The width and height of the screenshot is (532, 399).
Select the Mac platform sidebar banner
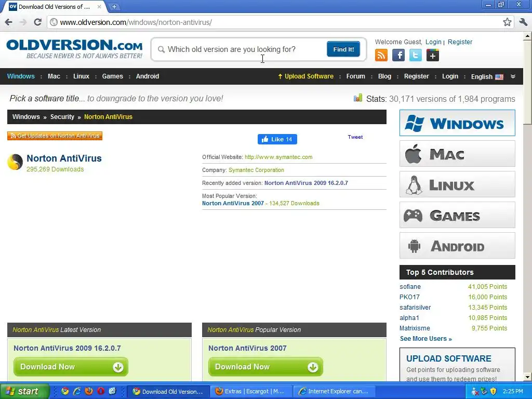click(457, 154)
